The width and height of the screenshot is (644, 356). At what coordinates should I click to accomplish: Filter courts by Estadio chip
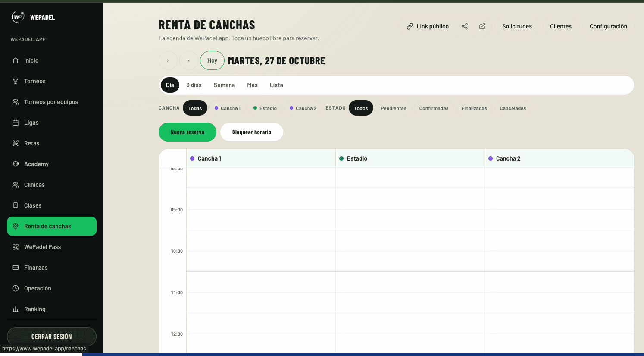coord(265,108)
